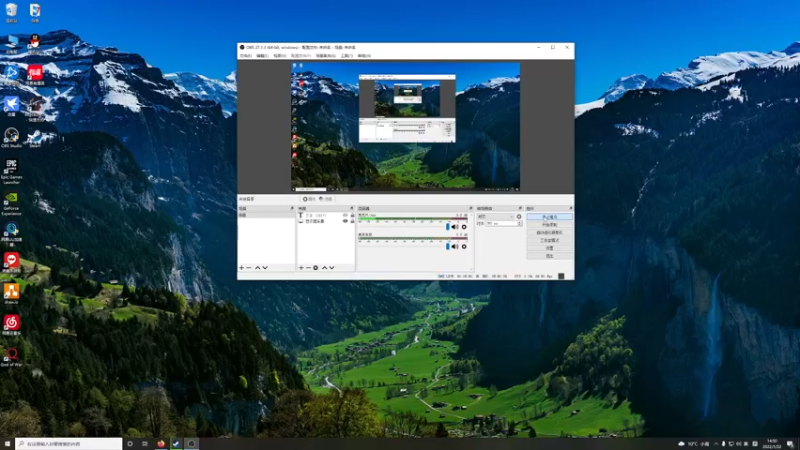The height and width of the screenshot is (450, 800).
Task: Open GeForce Experience desktop icon
Action: (x=11, y=203)
